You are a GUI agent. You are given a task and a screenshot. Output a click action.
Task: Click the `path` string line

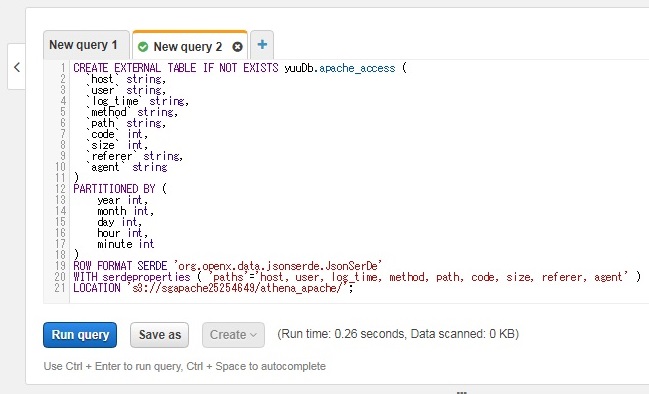tap(126, 123)
